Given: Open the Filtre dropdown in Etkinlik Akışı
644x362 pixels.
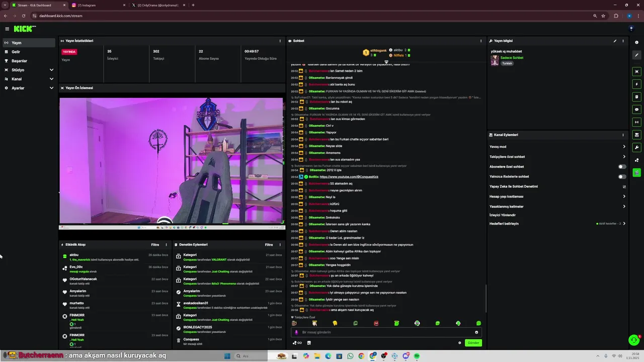Looking at the screenshot, I should pyautogui.click(x=155, y=245).
